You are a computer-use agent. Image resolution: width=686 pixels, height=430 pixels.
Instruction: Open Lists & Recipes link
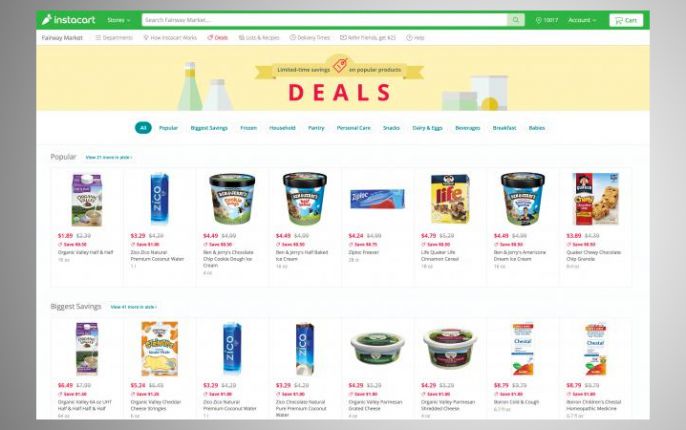tap(259, 38)
